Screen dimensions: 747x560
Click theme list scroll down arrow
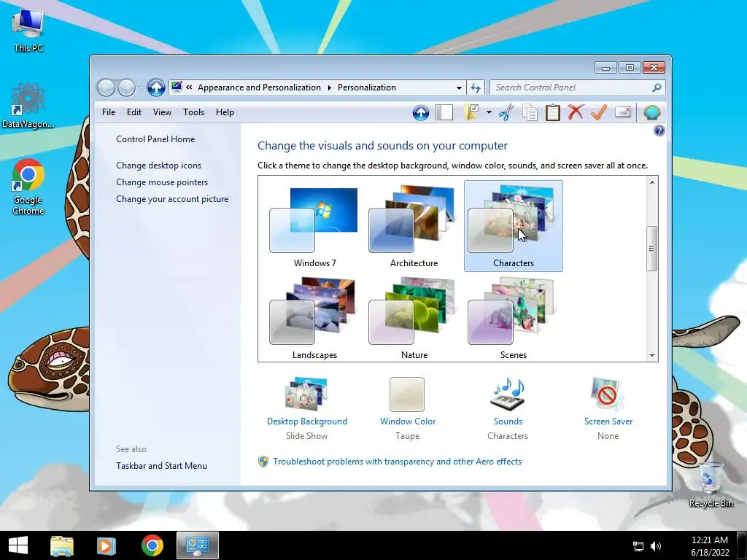click(x=652, y=356)
